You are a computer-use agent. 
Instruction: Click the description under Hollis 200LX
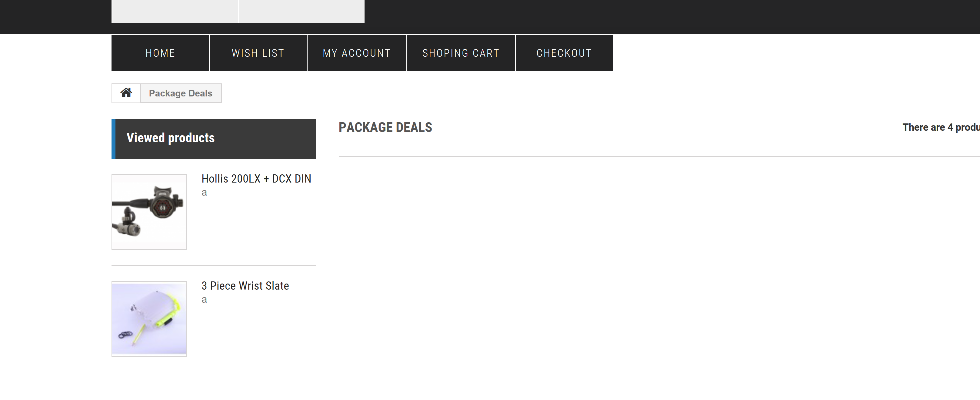coord(204,193)
